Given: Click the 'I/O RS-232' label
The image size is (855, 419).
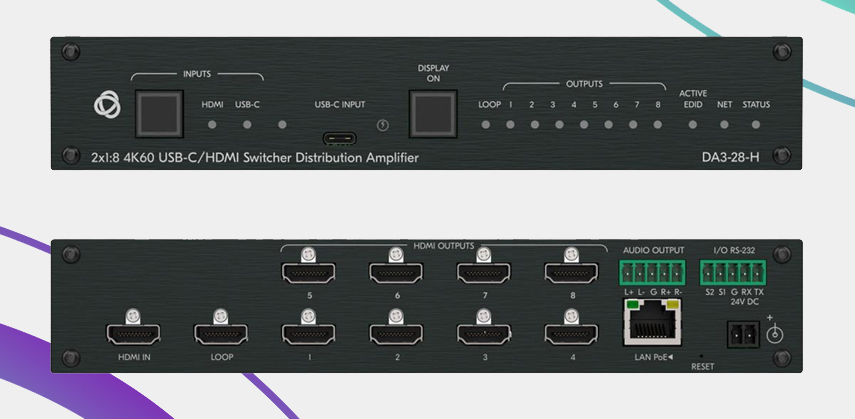Looking at the screenshot, I should 734,250.
